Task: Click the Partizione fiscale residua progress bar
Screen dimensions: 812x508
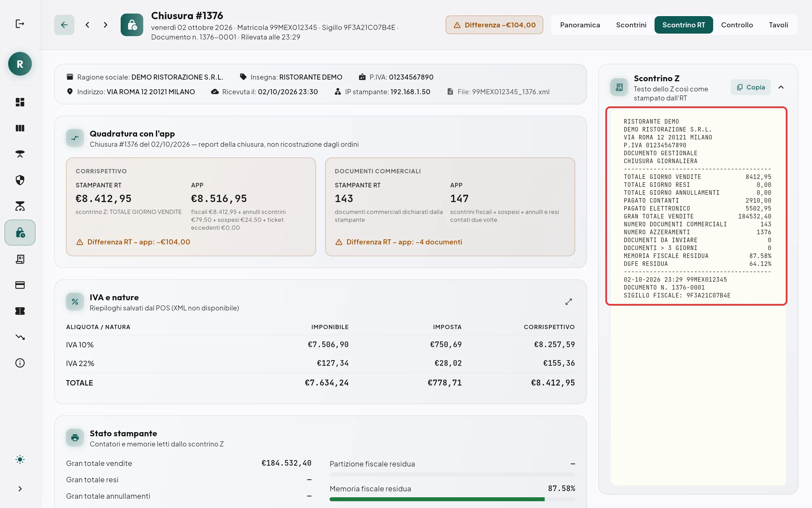Action: 452,474
